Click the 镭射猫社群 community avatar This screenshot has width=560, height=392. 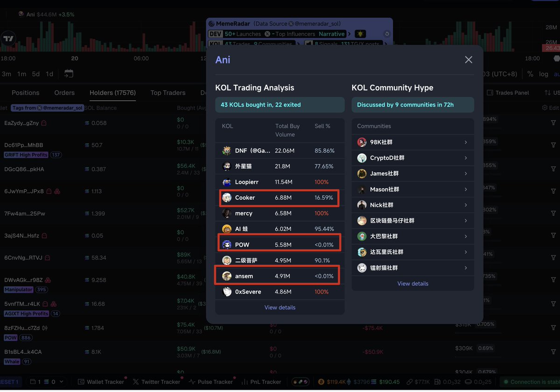tap(362, 268)
